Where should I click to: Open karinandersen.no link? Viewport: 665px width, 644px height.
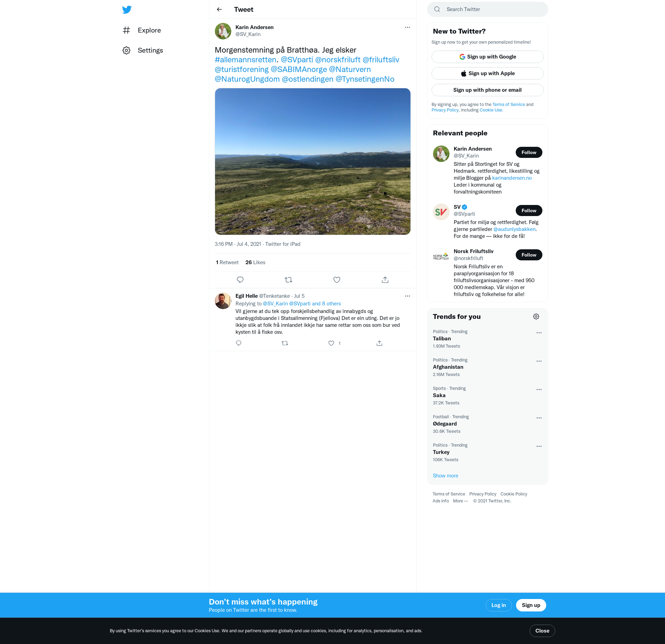512,178
